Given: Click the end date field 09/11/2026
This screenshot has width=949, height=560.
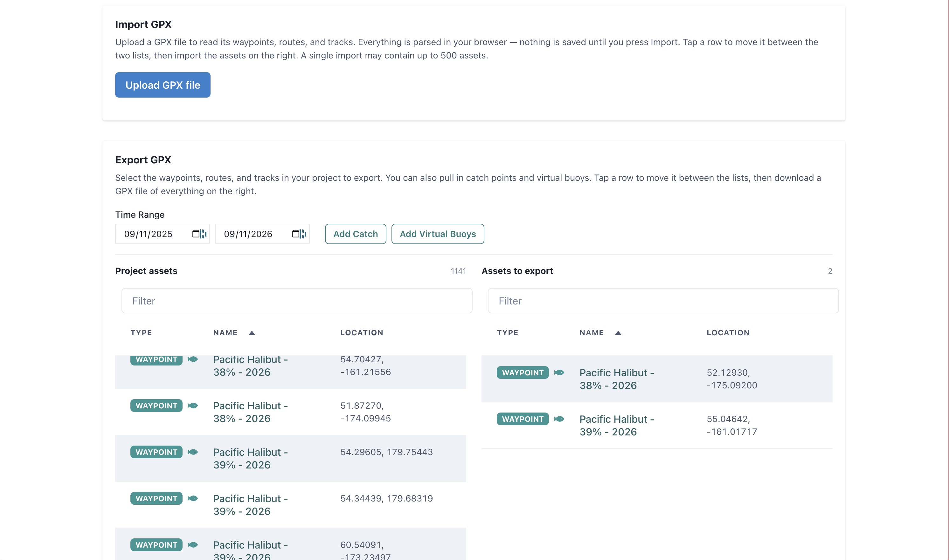Looking at the screenshot, I should (262, 234).
